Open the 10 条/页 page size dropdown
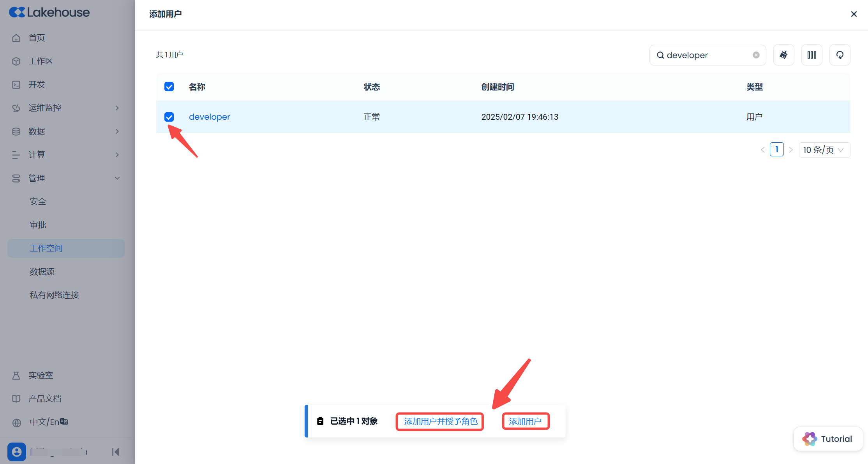The image size is (868, 464). [824, 150]
